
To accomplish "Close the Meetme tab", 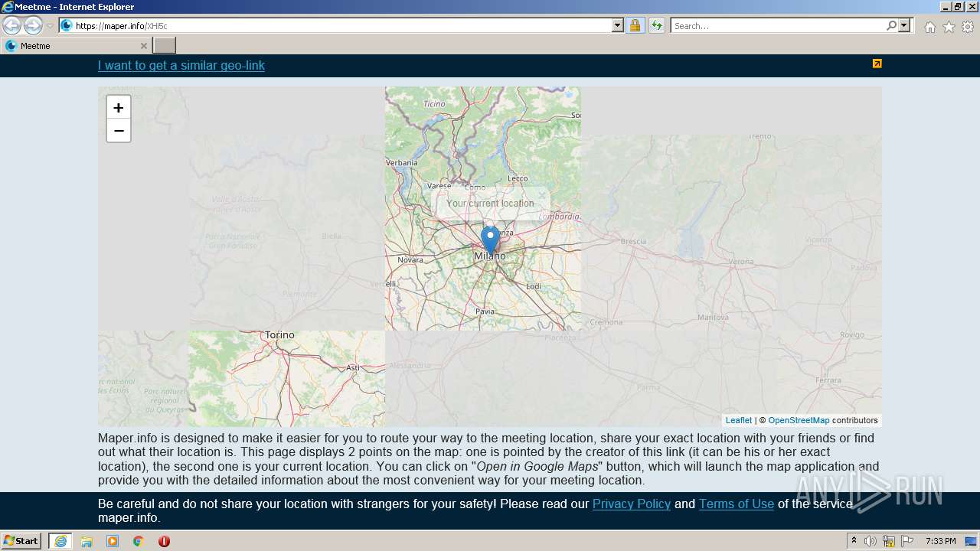I will click(x=143, y=46).
